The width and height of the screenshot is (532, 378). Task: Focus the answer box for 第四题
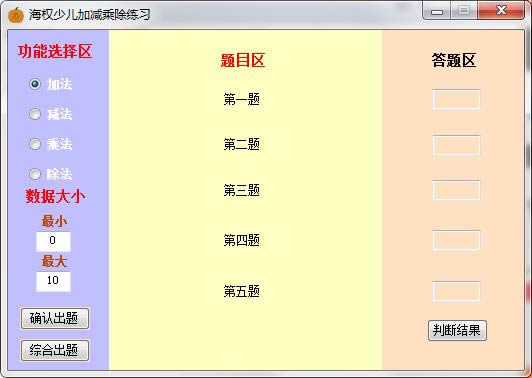pos(456,240)
